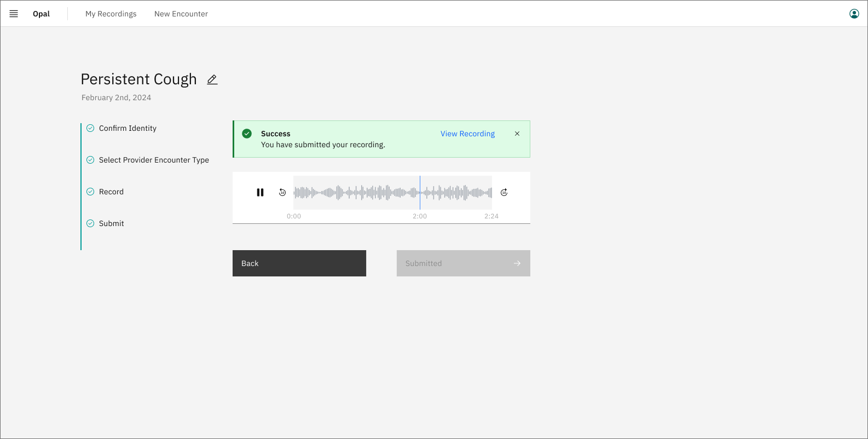Image resolution: width=868 pixels, height=439 pixels.
Task: Click the Back button
Action: (299, 263)
